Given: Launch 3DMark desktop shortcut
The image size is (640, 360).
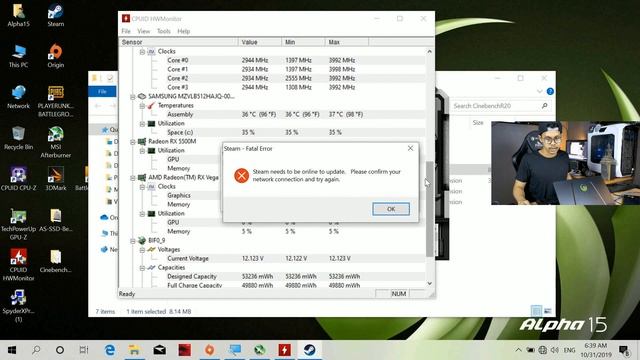Looking at the screenshot, I should tap(56, 179).
